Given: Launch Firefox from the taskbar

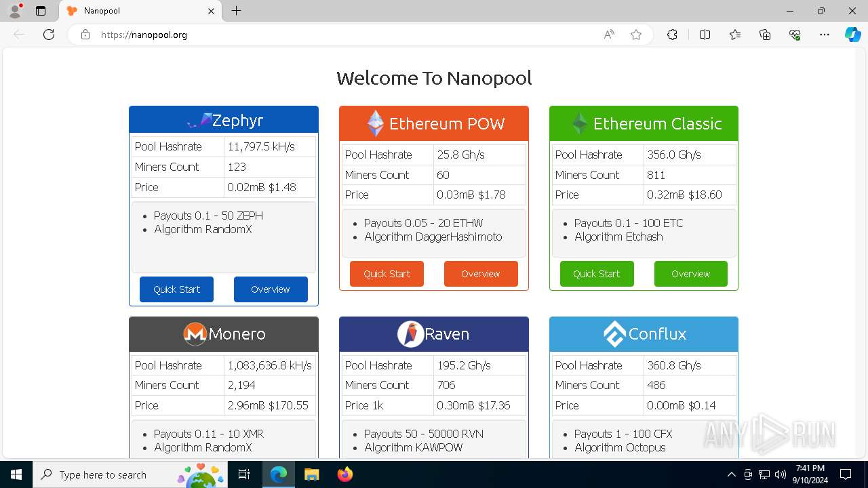Looking at the screenshot, I should [x=344, y=474].
